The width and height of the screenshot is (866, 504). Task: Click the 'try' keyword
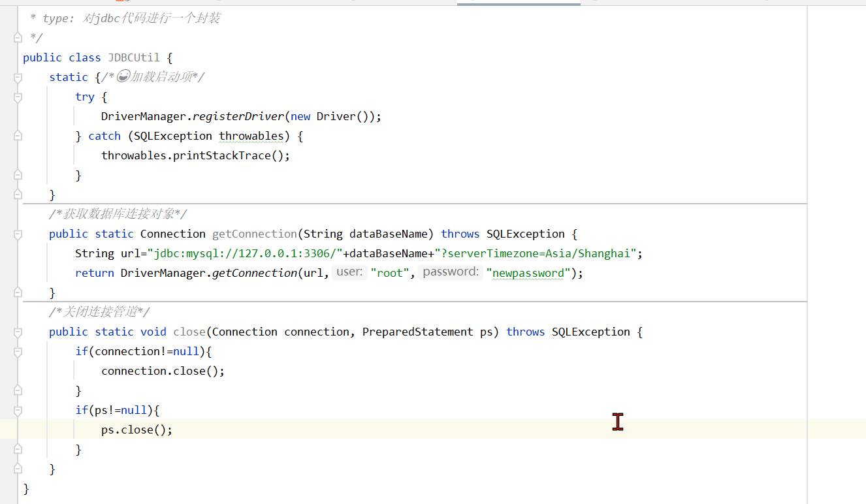(x=85, y=97)
